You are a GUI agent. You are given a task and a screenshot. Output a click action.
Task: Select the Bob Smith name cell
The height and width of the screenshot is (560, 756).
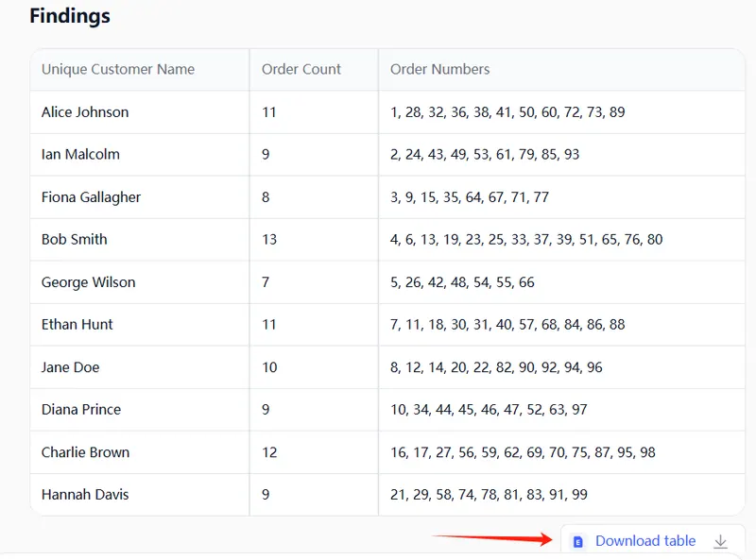pos(75,240)
